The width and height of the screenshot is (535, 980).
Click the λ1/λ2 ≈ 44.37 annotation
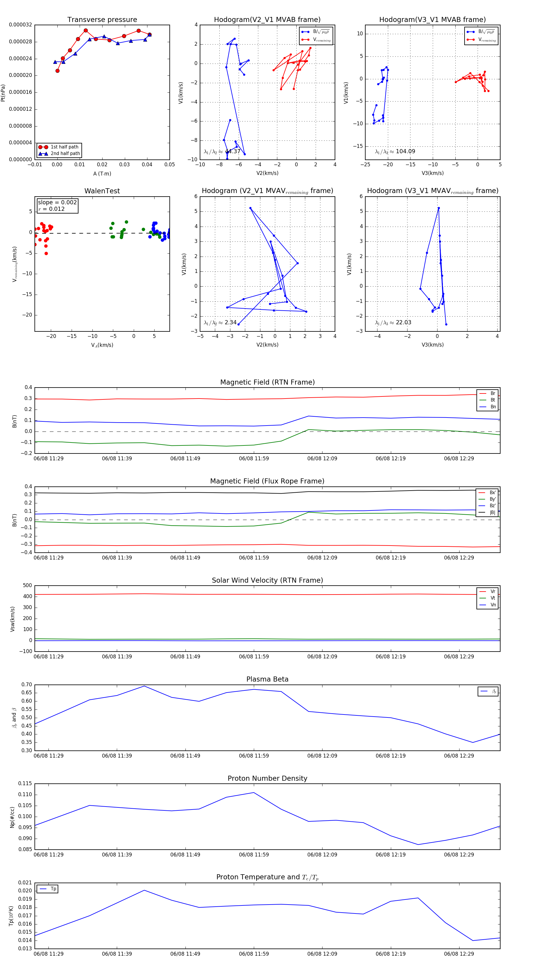pos(222,151)
